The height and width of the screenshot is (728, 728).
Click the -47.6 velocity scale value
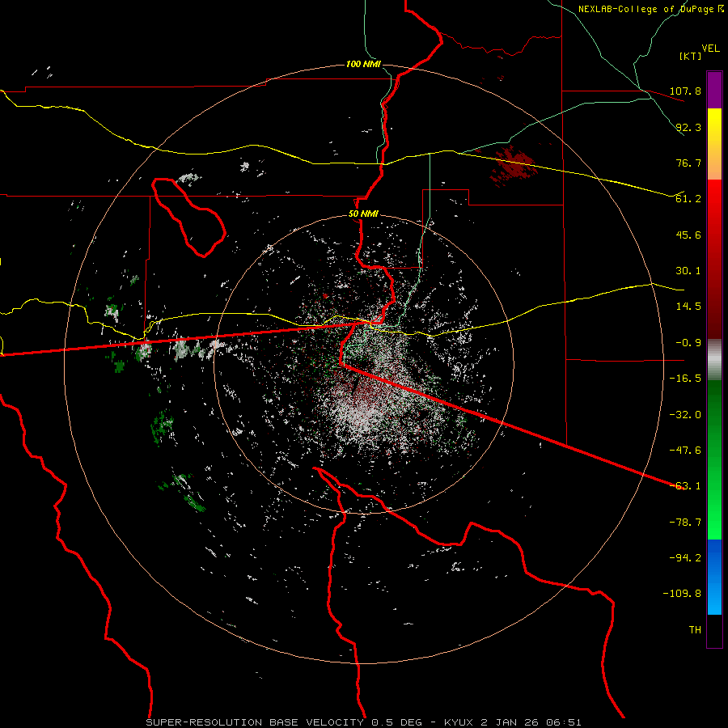[685, 451]
